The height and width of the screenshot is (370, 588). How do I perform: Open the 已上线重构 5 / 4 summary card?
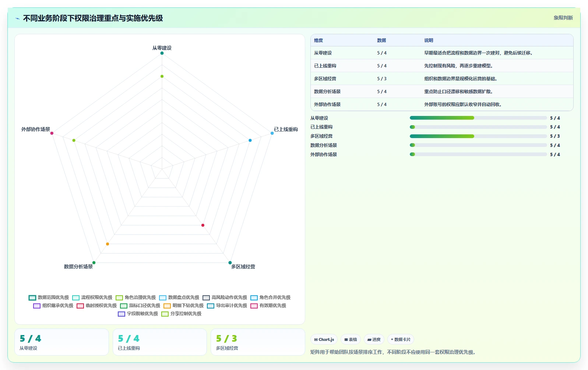click(x=160, y=342)
